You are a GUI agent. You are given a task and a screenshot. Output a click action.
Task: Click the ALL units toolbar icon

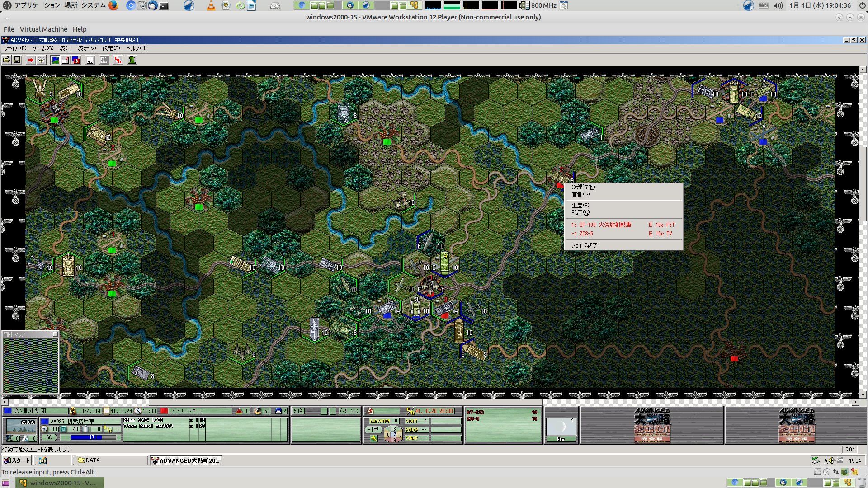click(104, 60)
